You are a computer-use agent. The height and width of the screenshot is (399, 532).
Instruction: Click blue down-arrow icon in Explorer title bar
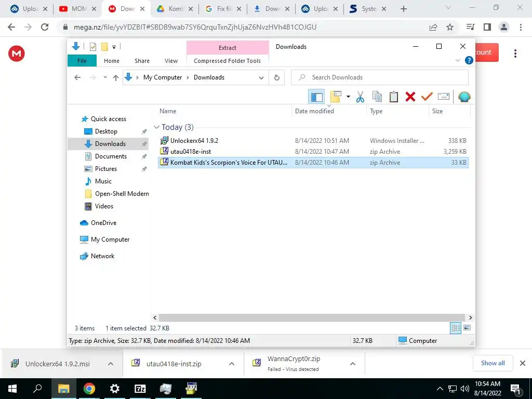point(76,46)
